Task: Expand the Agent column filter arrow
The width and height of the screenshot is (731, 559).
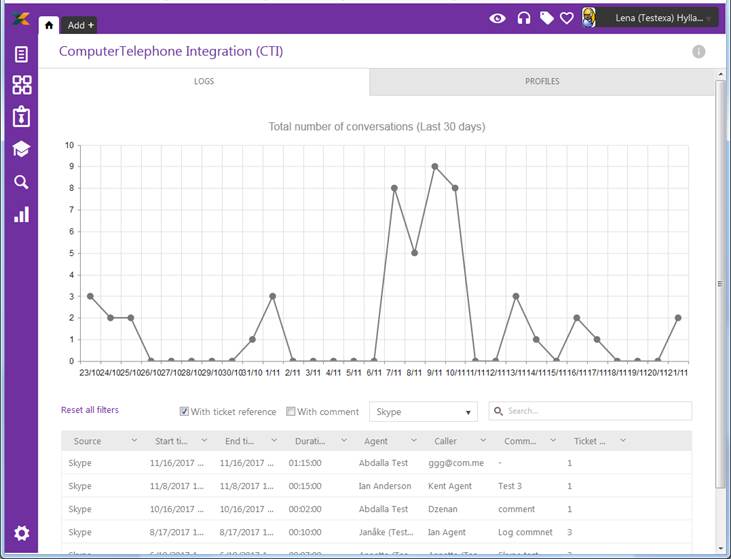Action: coord(411,441)
